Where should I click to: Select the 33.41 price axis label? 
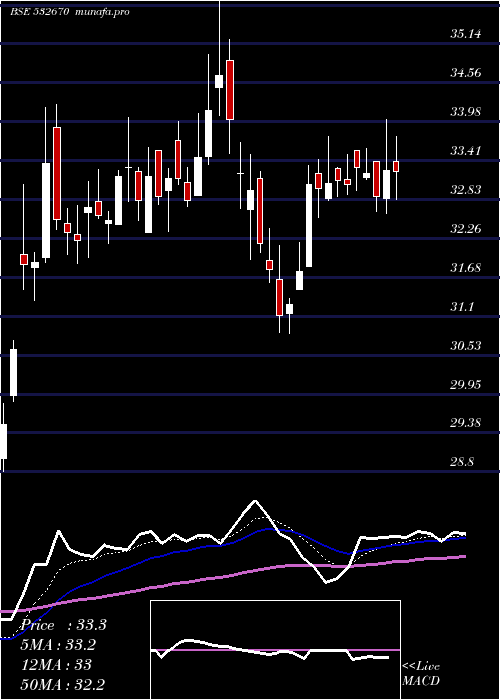coord(466,150)
